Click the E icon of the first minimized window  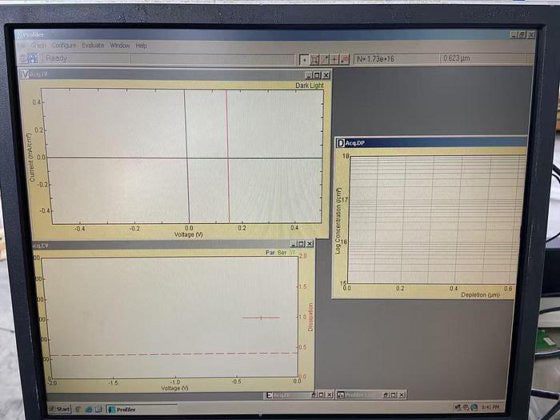(270, 395)
